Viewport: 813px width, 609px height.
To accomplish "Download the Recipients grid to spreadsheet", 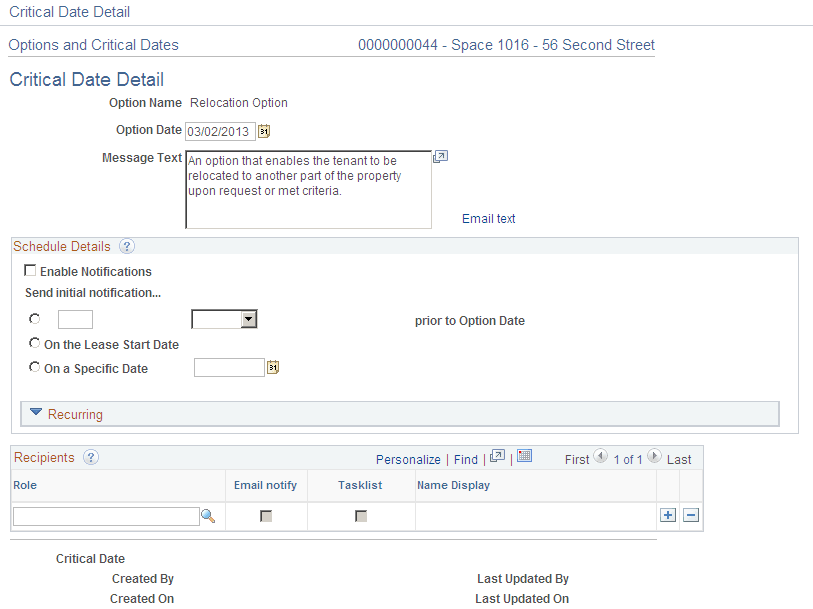I will 525,458.
